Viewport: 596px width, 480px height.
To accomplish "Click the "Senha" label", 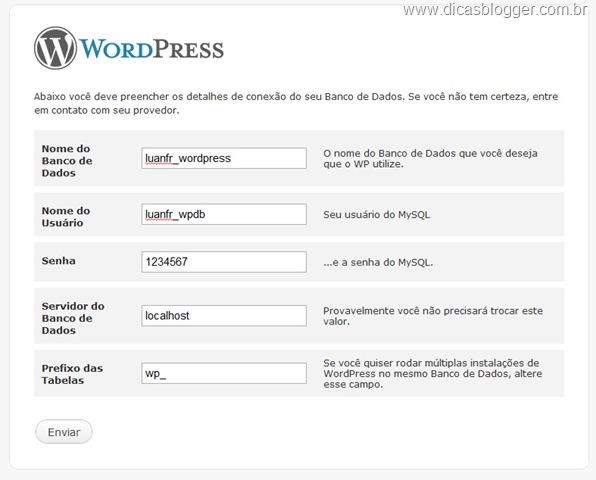I will pos(59,261).
